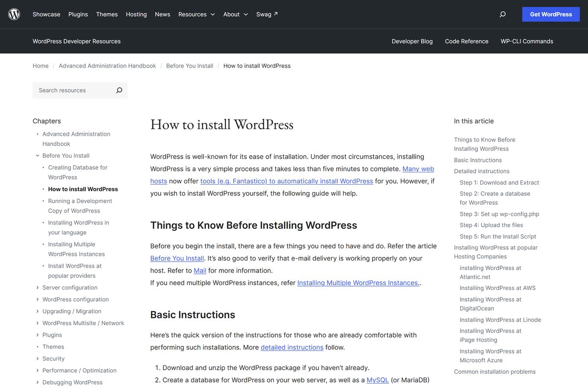Screen dimensions: 588x388
Task: Open Installing Multiple WordPress Instances body link
Action: point(358,283)
